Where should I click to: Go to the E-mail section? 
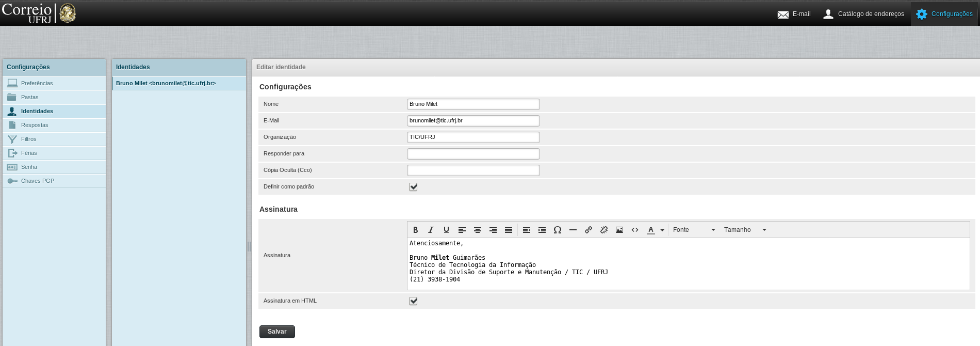tap(794, 14)
